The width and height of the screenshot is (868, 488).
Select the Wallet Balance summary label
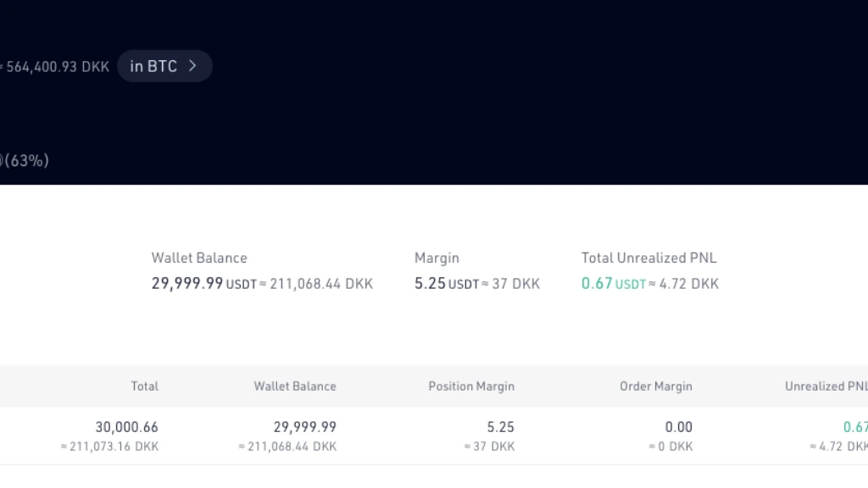(x=199, y=258)
